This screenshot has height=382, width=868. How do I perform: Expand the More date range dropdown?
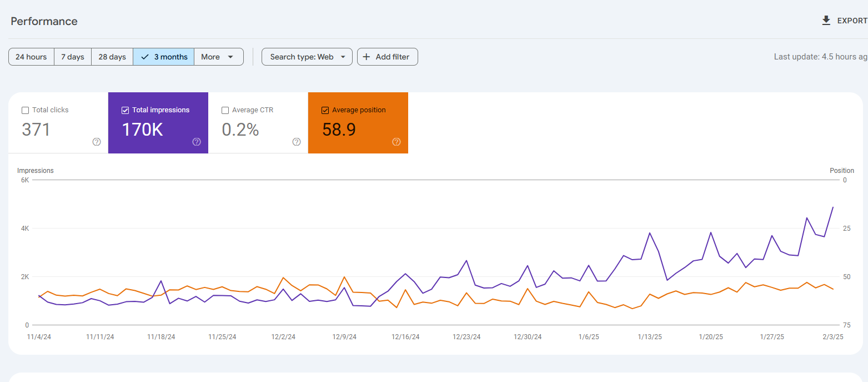(x=219, y=57)
